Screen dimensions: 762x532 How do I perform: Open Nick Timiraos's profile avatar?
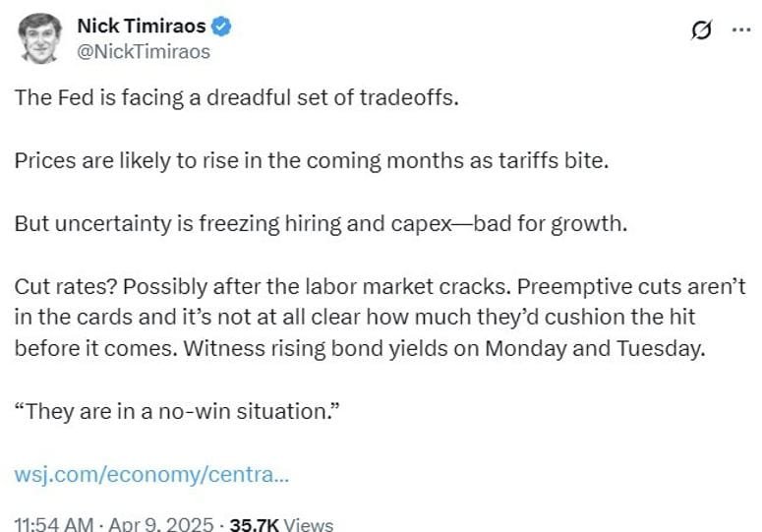point(38,38)
